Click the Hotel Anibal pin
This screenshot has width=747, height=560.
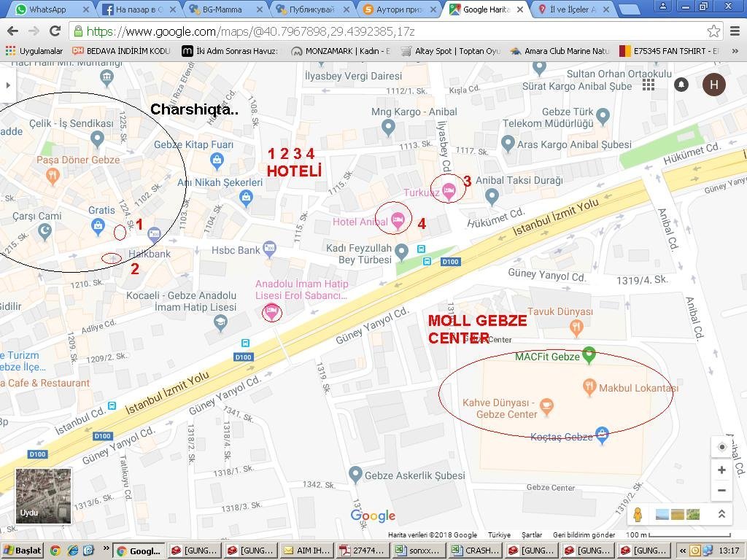pyautogui.click(x=398, y=220)
